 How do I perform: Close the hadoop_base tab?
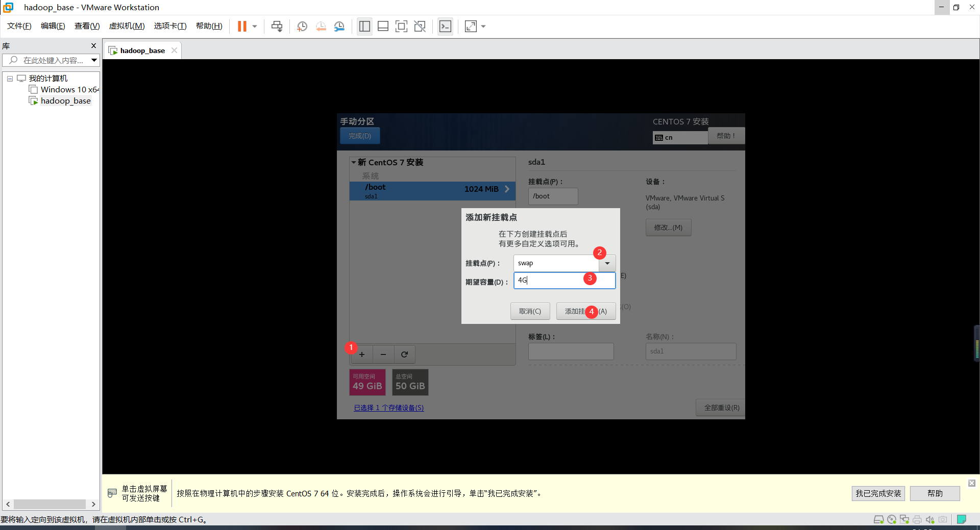tap(174, 50)
